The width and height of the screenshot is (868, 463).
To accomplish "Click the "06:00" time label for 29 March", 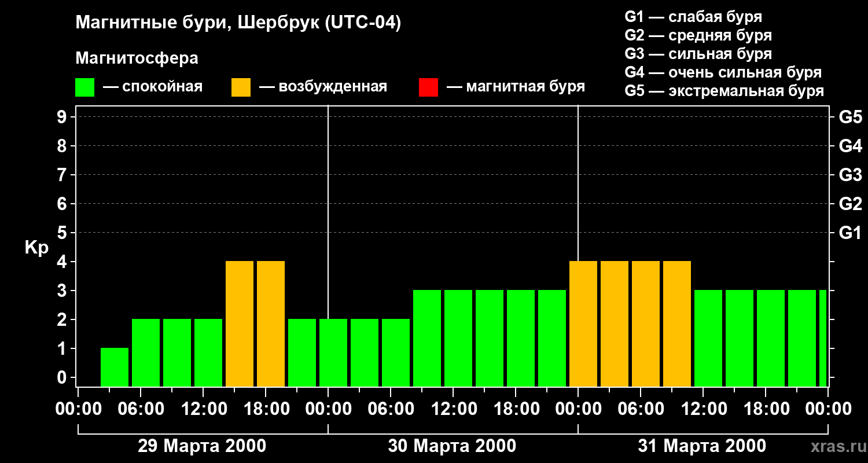I will tap(140, 409).
